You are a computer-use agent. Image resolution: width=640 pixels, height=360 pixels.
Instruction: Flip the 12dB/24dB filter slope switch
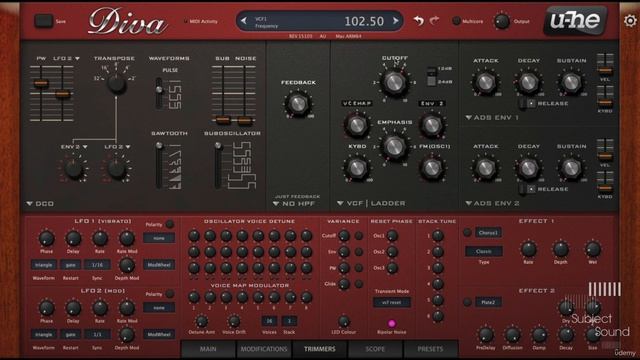pos(431,76)
